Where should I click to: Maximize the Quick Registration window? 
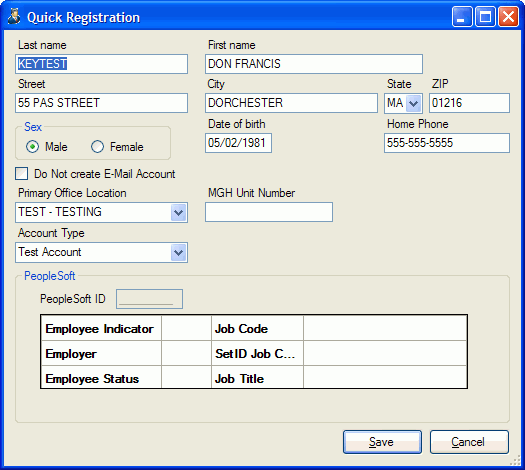tap(485, 16)
